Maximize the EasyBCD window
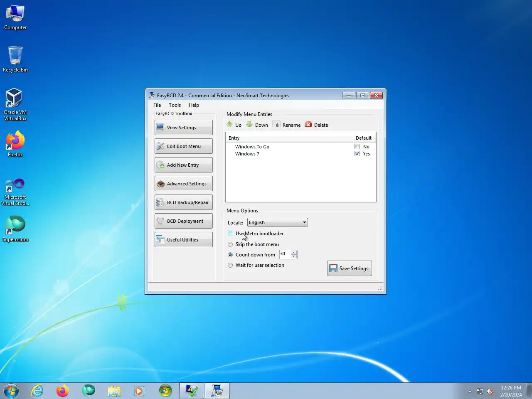 [362, 95]
